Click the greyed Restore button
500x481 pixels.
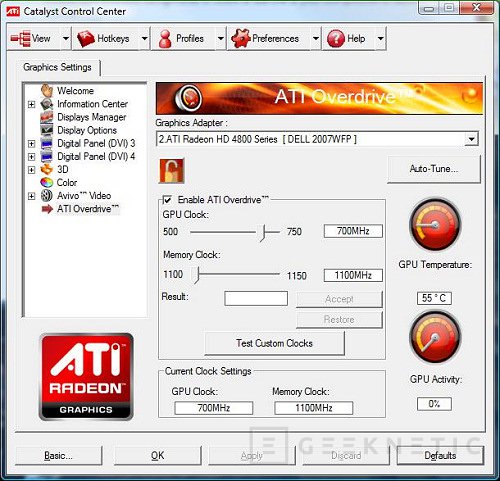pyautogui.click(x=339, y=320)
